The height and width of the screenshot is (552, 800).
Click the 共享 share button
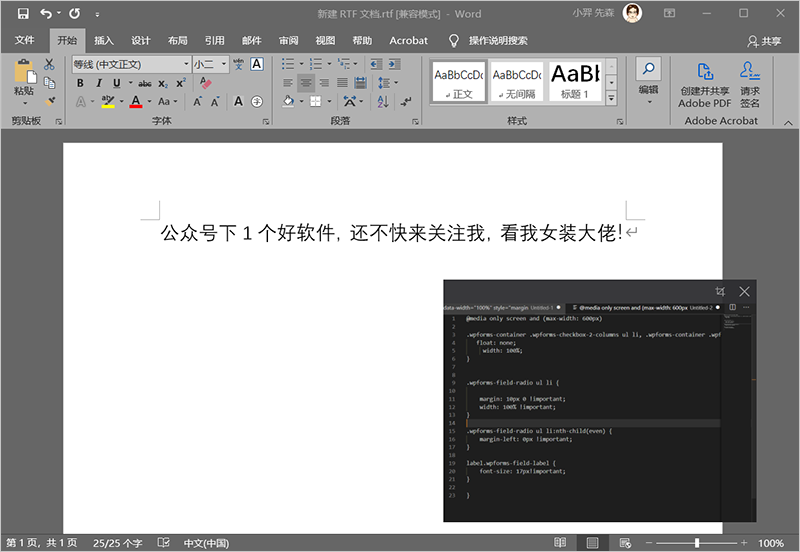[765, 41]
